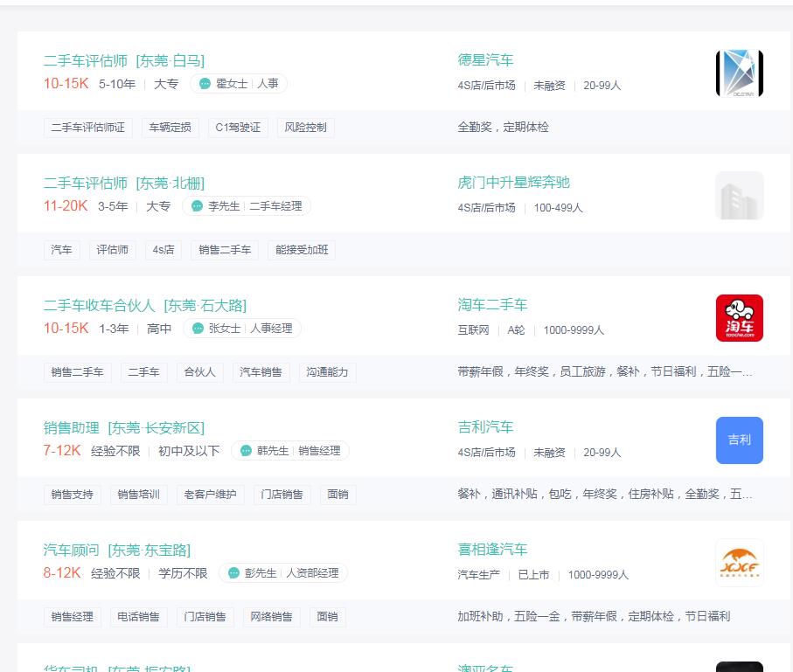Viewport: 793px width, 672px height.
Task: Open job 二手车评估师 [东莞·白马]
Action: 124,60
